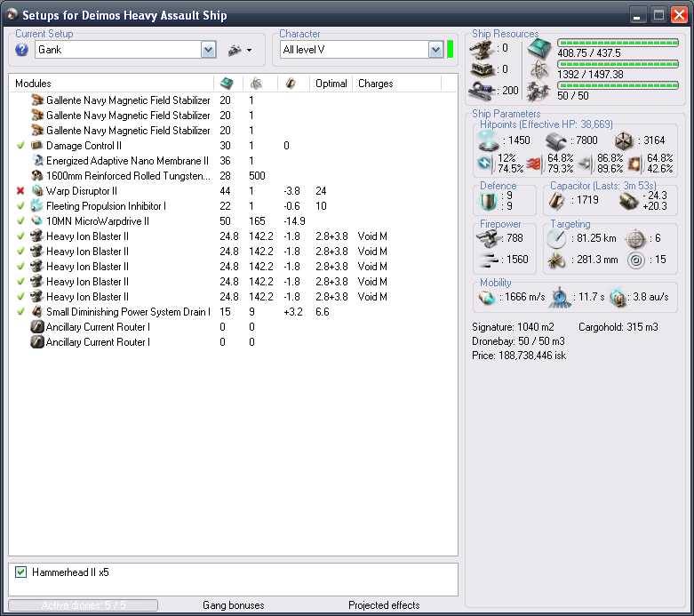Click the first Ancillary Current Router I icon

[37, 327]
